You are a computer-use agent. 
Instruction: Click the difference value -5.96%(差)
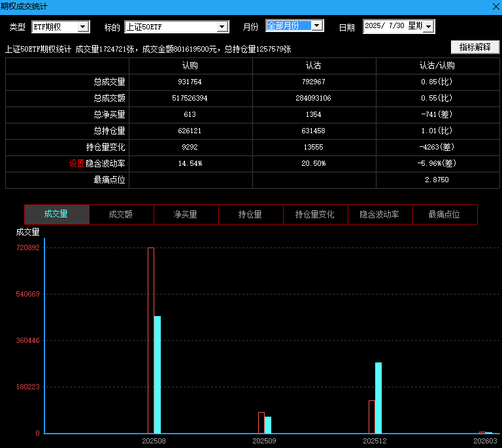coord(437,163)
